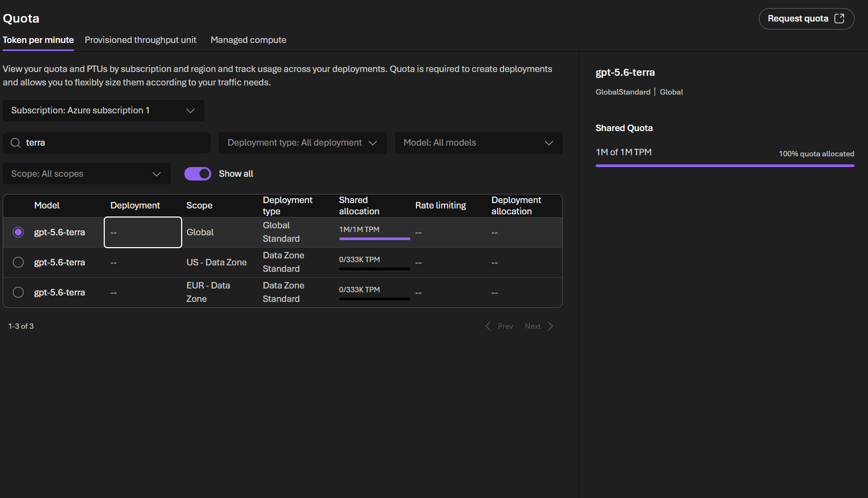Click the Show all label

click(x=236, y=174)
